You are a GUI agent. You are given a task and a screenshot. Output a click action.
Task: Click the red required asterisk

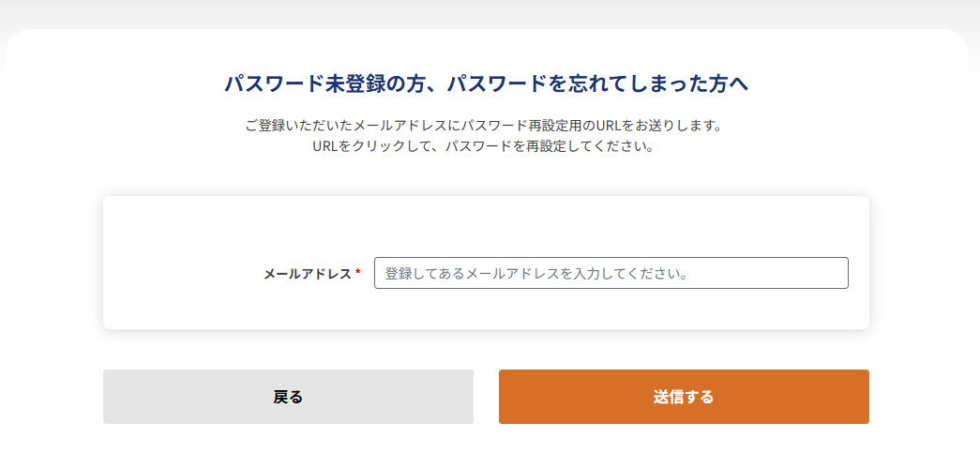pyautogui.click(x=358, y=273)
